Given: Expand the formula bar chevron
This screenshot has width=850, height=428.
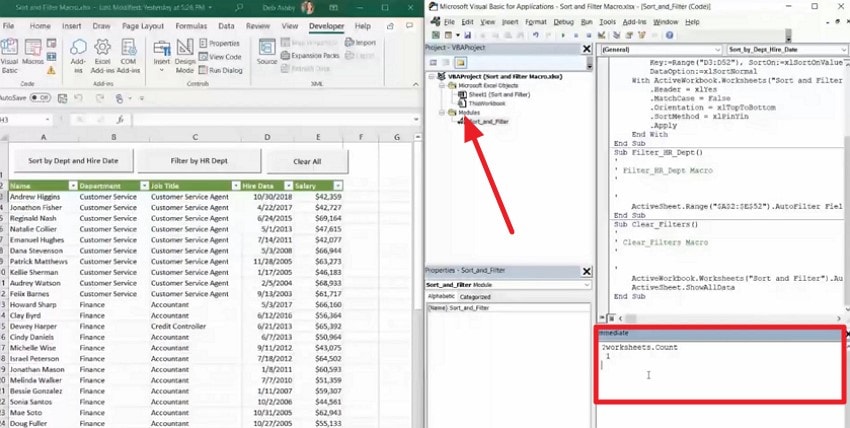Looking at the screenshot, I should (x=416, y=120).
